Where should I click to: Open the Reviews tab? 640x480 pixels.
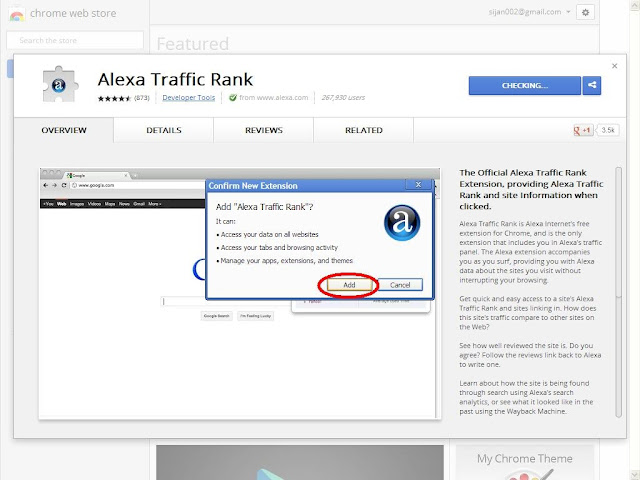pyautogui.click(x=264, y=130)
